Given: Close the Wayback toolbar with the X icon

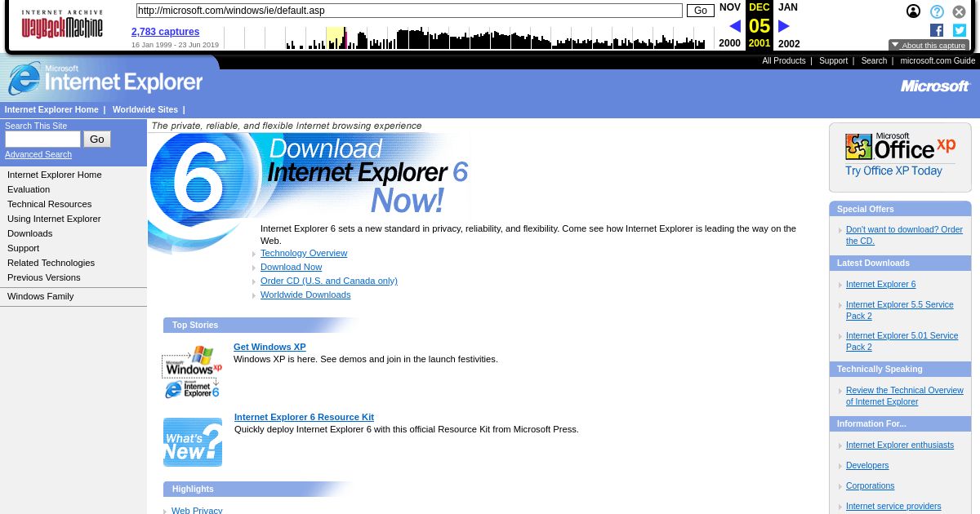Looking at the screenshot, I should [960, 11].
